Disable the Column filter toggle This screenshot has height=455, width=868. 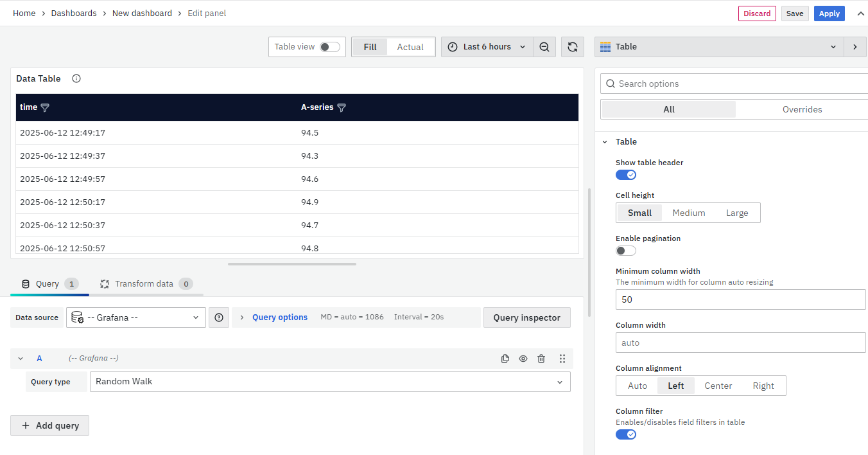coord(626,434)
